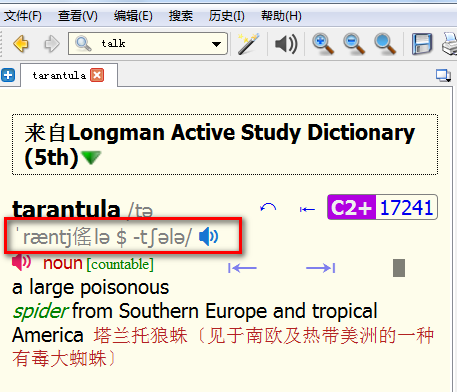This screenshot has height=392, width=457.
Task: Click the magic wand toolbar icon
Action: tap(248, 44)
